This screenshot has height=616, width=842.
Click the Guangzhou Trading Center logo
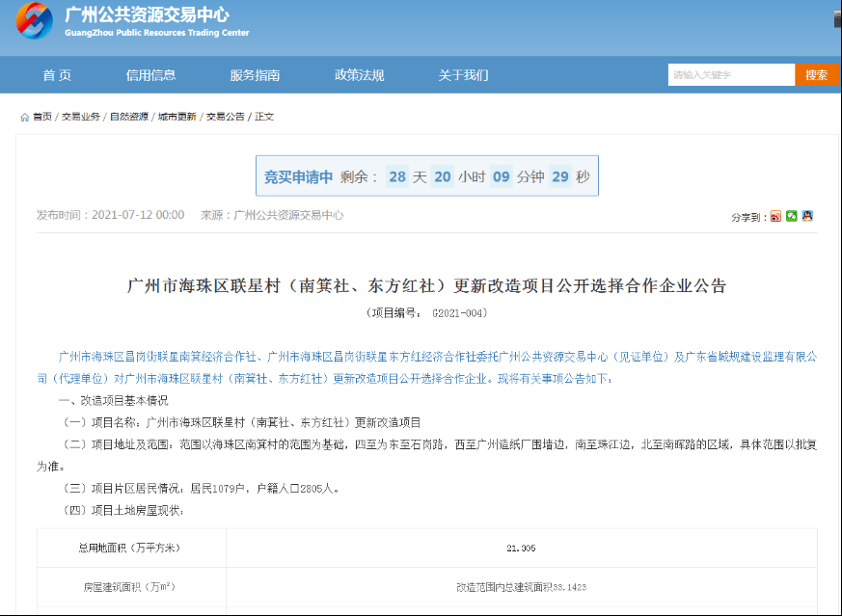coord(36,21)
